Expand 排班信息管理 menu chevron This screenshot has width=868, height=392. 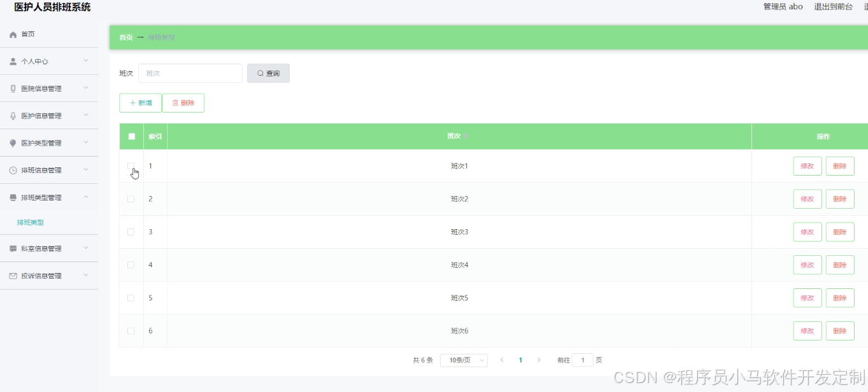[x=86, y=170]
